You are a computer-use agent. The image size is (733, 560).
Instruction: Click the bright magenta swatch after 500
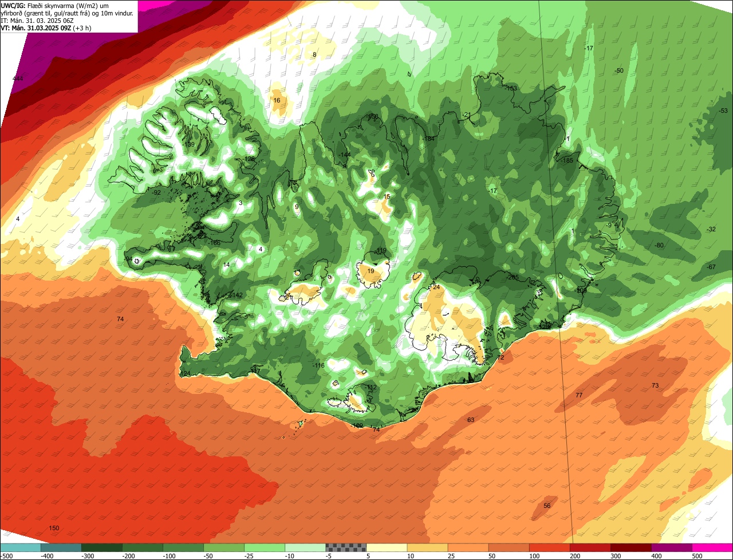tap(712, 547)
